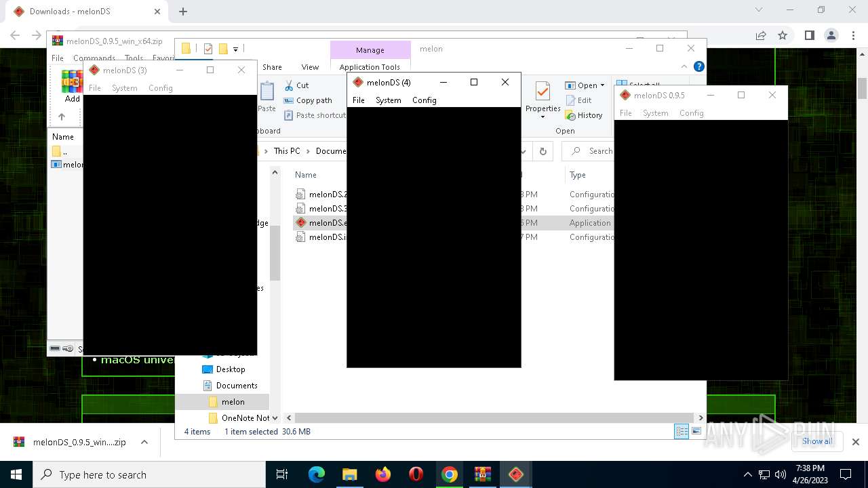868x488 pixels.
Task: Open Config menu in melonDS (4) window
Action: click(425, 100)
